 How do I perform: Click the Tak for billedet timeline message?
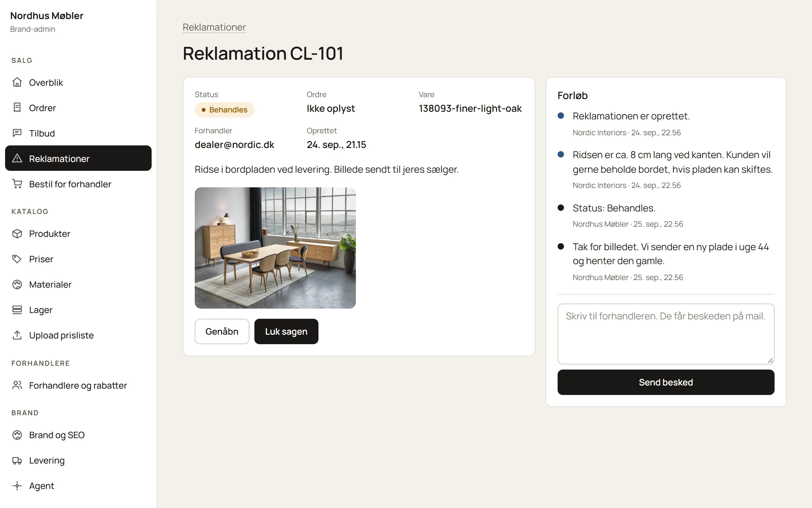[671, 254]
